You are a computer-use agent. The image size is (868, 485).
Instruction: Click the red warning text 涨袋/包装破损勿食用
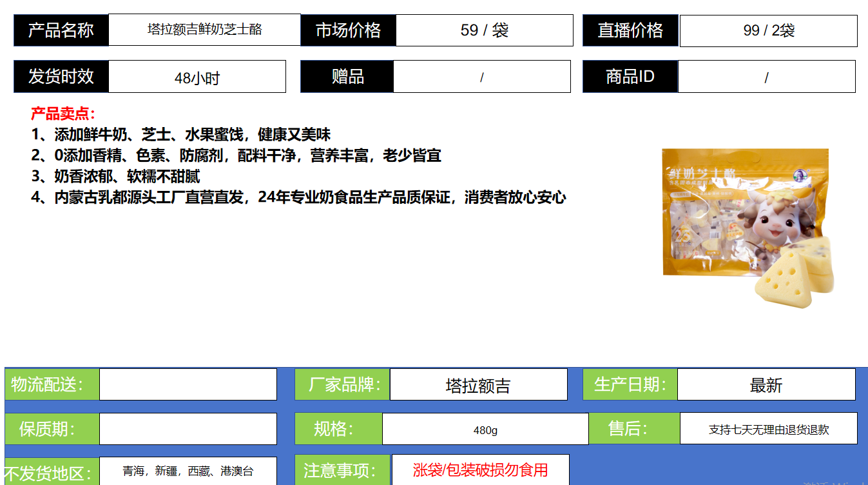(x=480, y=470)
